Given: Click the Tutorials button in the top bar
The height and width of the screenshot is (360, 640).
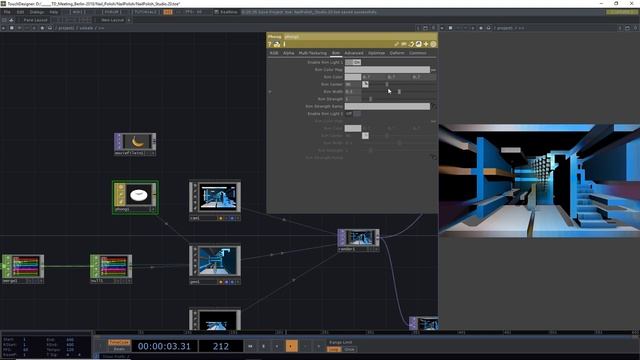Looking at the screenshot, I should pos(146,12).
